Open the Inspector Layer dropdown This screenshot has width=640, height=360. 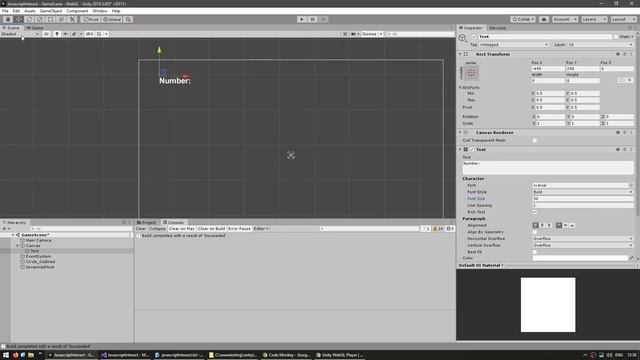[x=600, y=44]
